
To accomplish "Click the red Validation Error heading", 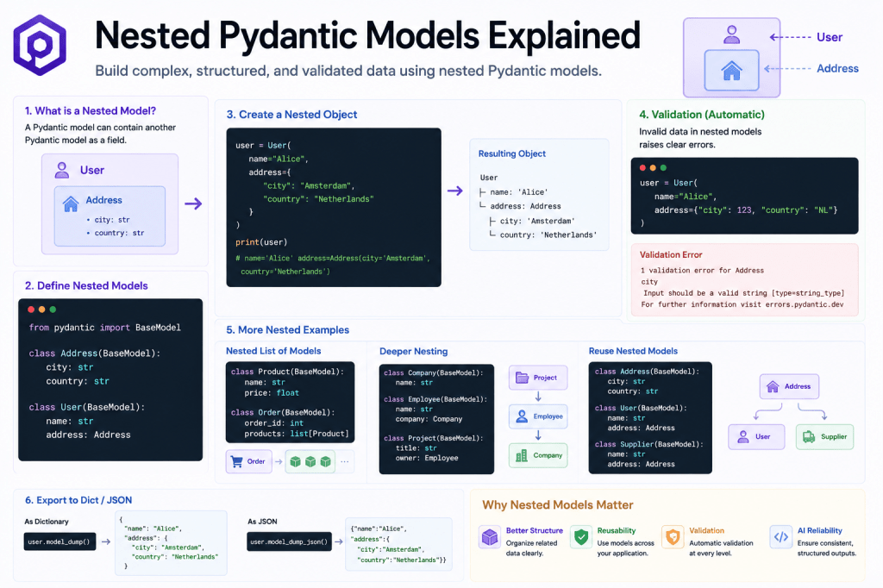I will pos(671,254).
